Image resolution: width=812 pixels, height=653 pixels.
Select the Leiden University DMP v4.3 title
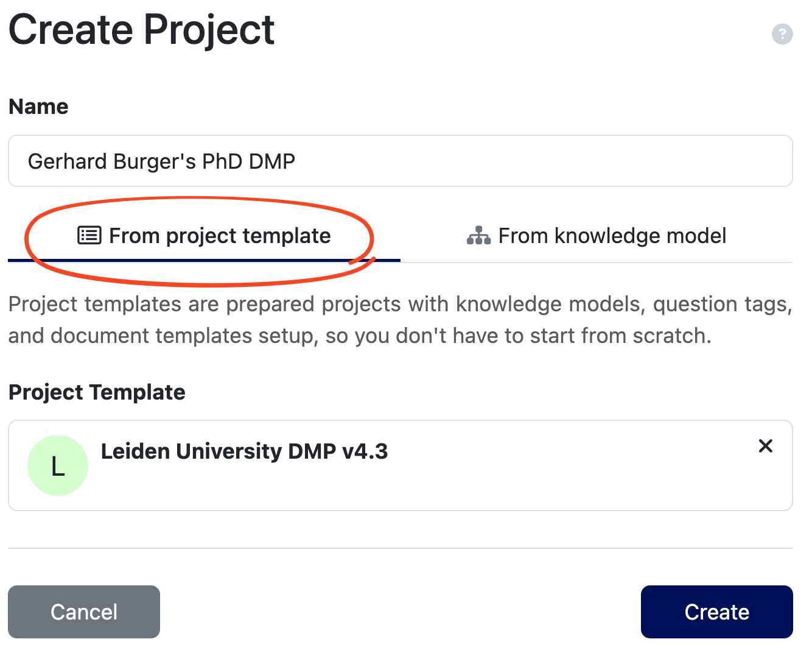243,451
